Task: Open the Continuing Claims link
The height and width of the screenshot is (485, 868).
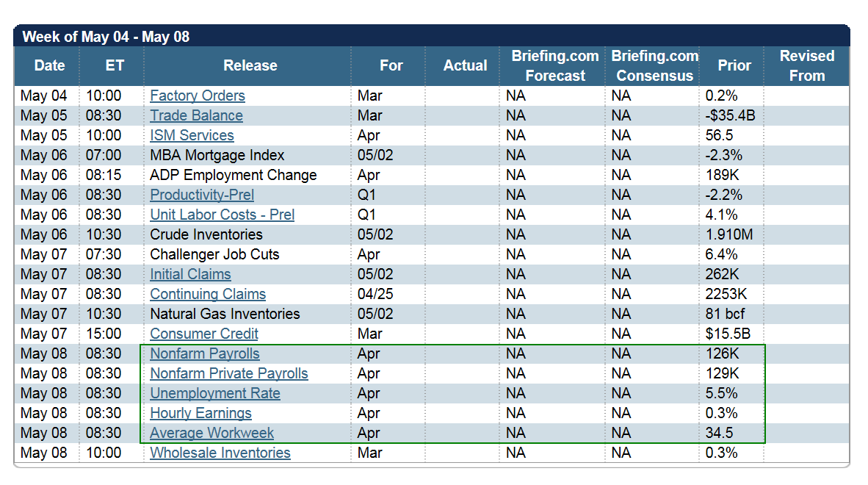Action: coord(208,294)
